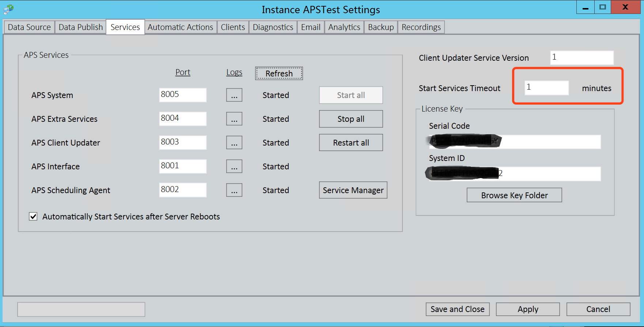This screenshot has width=644, height=327.
Task: Click the APS System port field
Action: pyautogui.click(x=182, y=95)
